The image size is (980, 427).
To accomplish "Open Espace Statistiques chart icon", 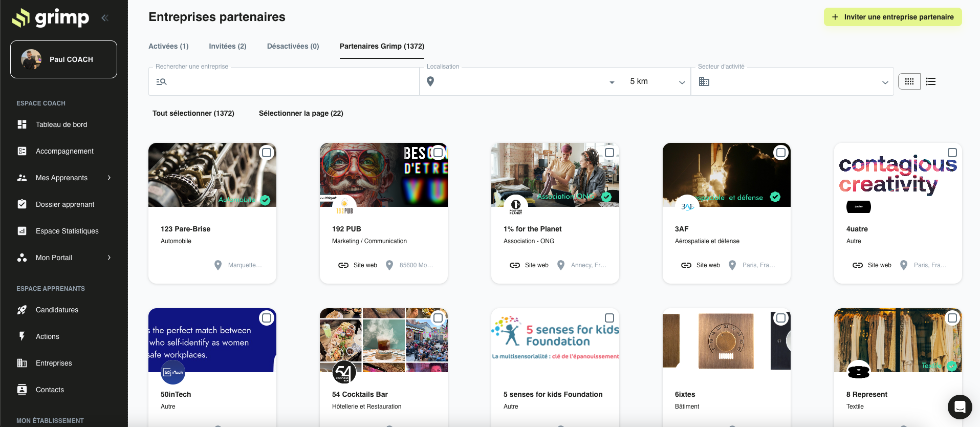I will tap(22, 231).
